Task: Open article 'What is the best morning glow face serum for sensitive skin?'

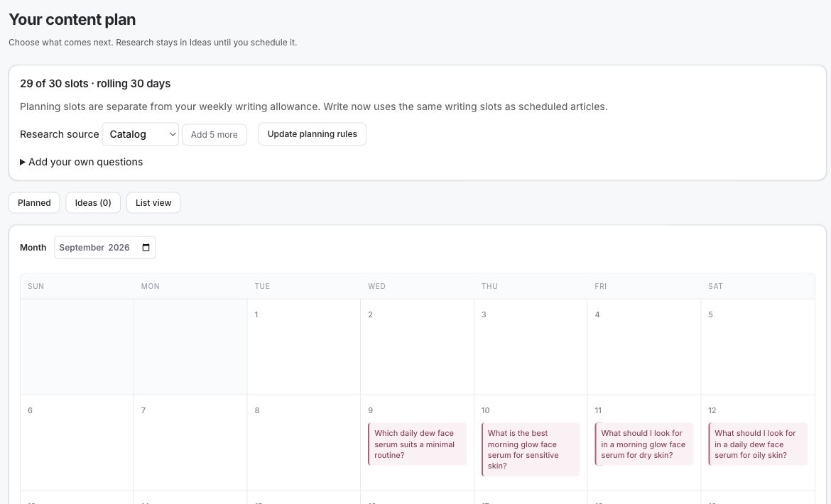Action: coord(531,449)
